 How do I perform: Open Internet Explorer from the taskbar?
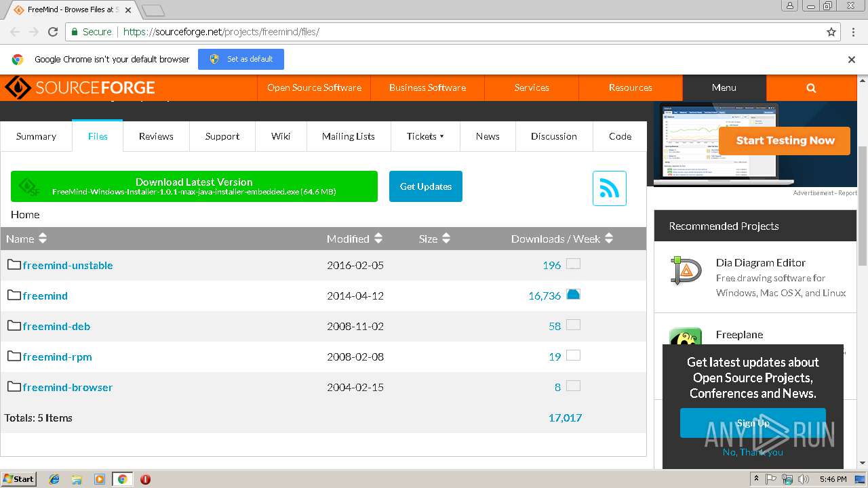point(54,479)
